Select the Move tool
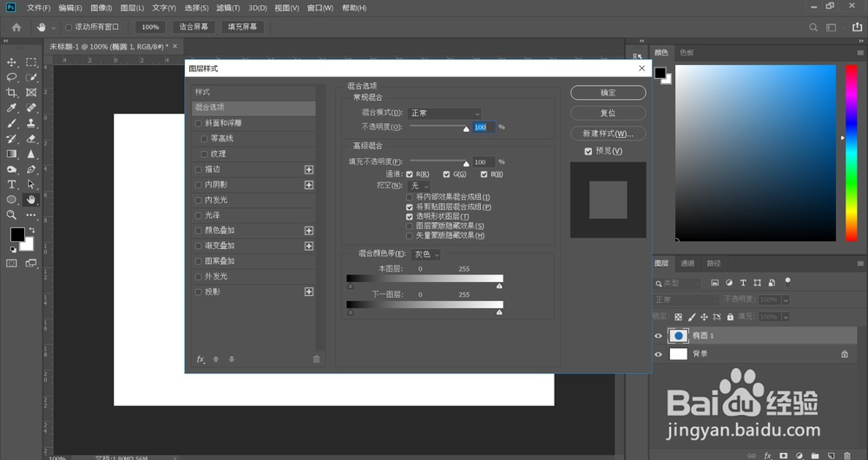The image size is (868, 460). 11,62
